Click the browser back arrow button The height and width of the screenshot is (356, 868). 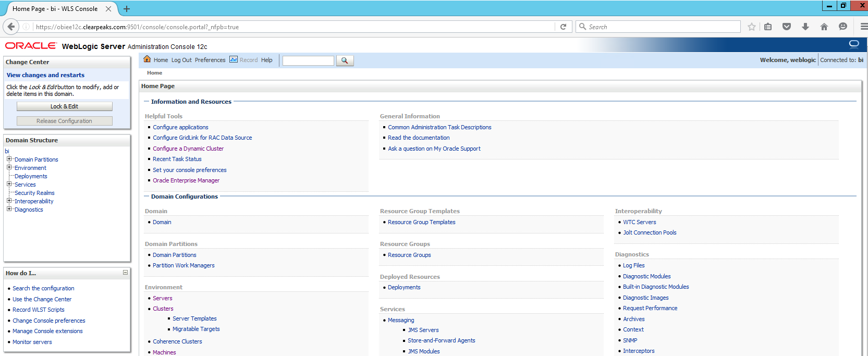tap(11, 27)
